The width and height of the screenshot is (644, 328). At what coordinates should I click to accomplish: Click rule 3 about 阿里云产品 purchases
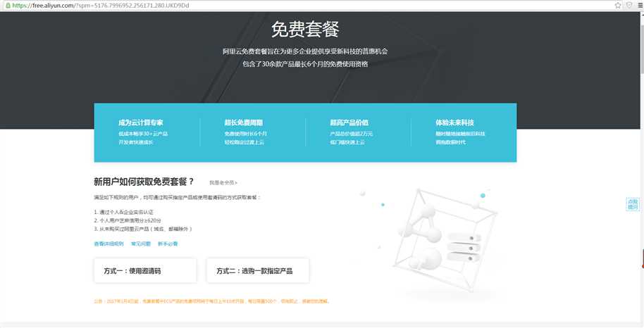pos(143,229)
